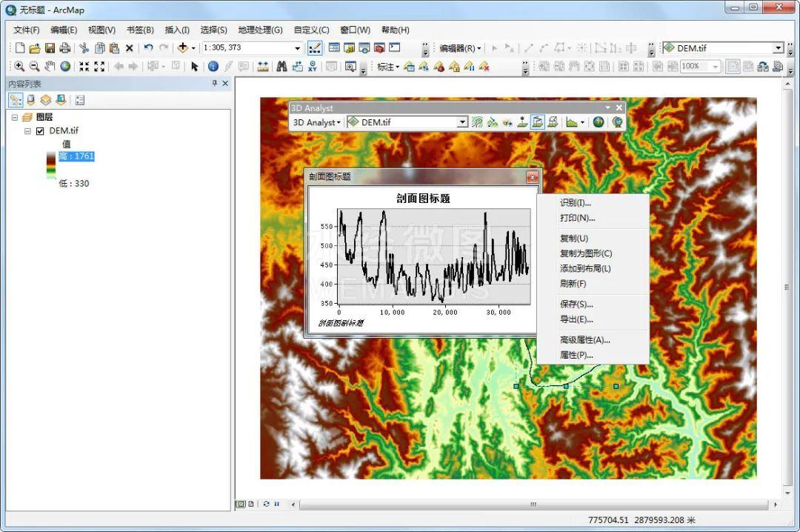800x532 pixels.
Task: Open the 编辑器(R) editor dropdown
Action: point(460,48)
